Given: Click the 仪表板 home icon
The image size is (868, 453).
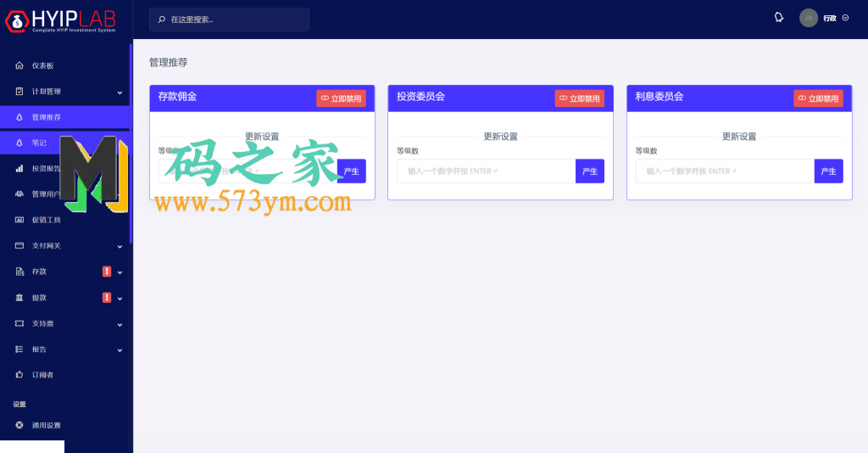Looking at the screenshot, I should [19, 65].
